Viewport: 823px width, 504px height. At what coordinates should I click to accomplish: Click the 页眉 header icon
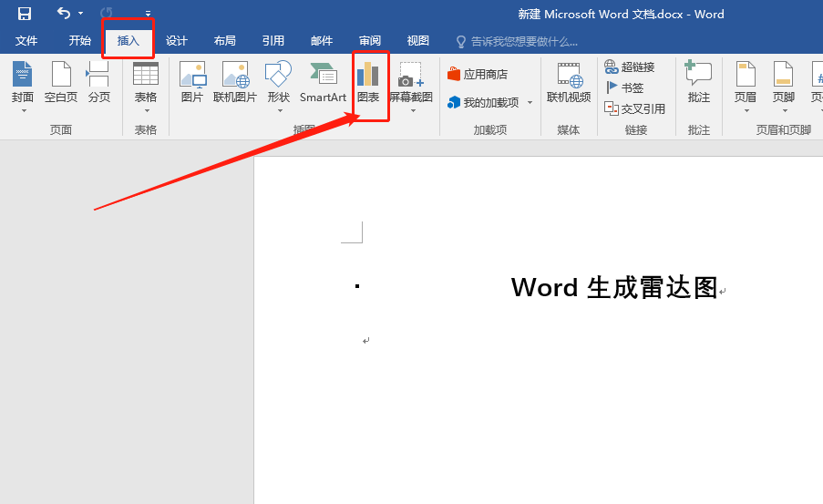click(746, 74)
